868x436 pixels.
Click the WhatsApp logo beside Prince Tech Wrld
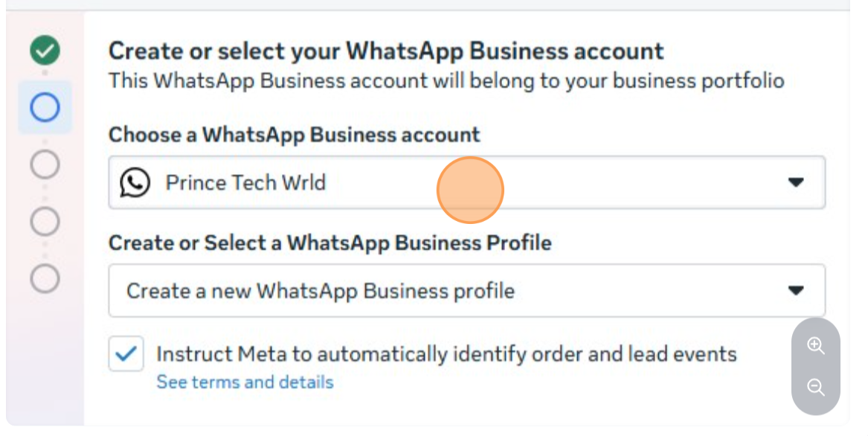[x=135, y=182]
